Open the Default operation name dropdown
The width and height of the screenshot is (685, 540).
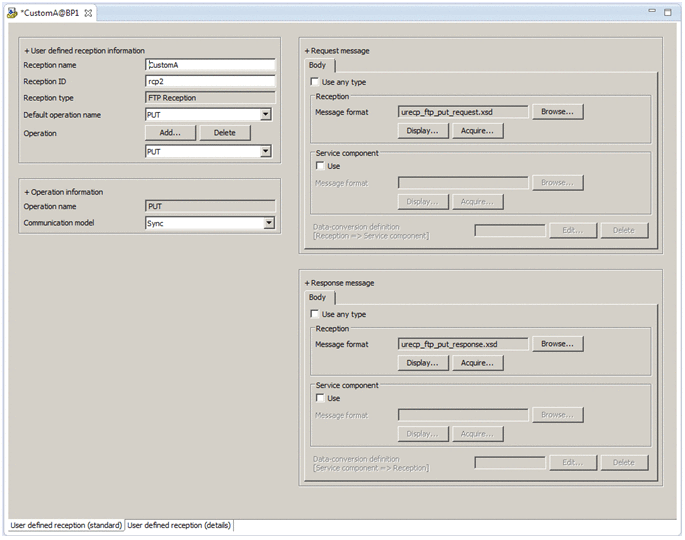(266, 115)
